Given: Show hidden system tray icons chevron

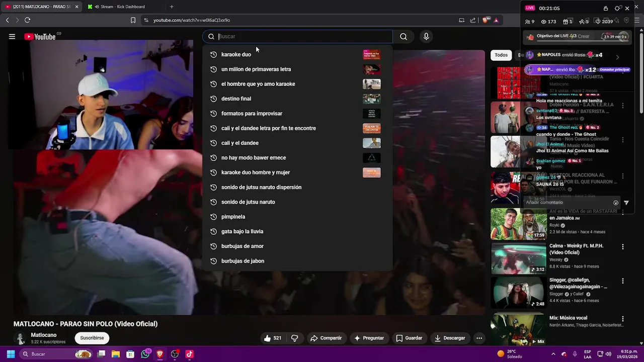Looking at the screenshot, I should coord(553,354).
